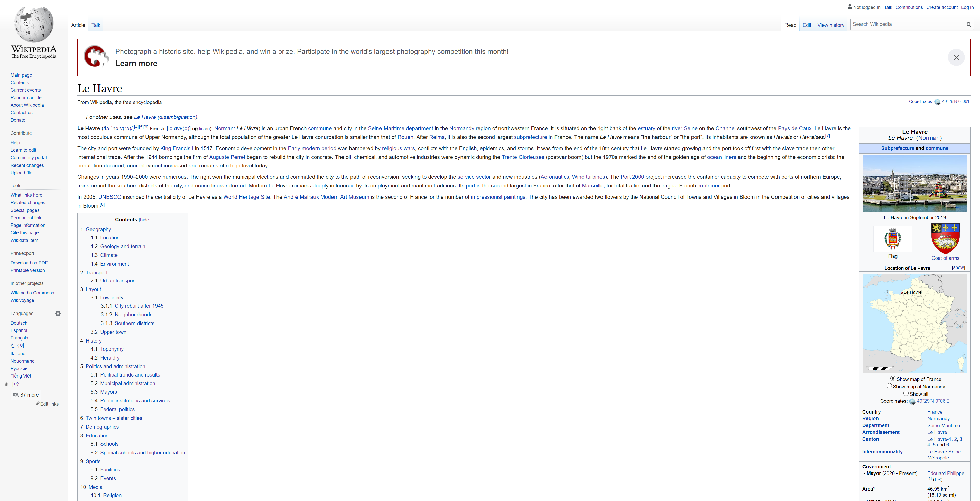Click the France location map
980x501 pixels.
click(x=914, y=323)
